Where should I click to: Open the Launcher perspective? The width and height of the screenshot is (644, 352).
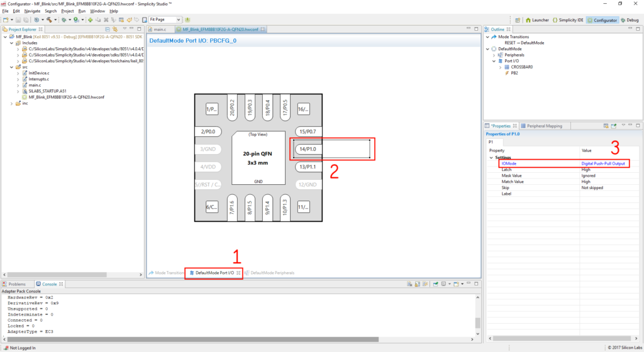(x=536, y=20)
